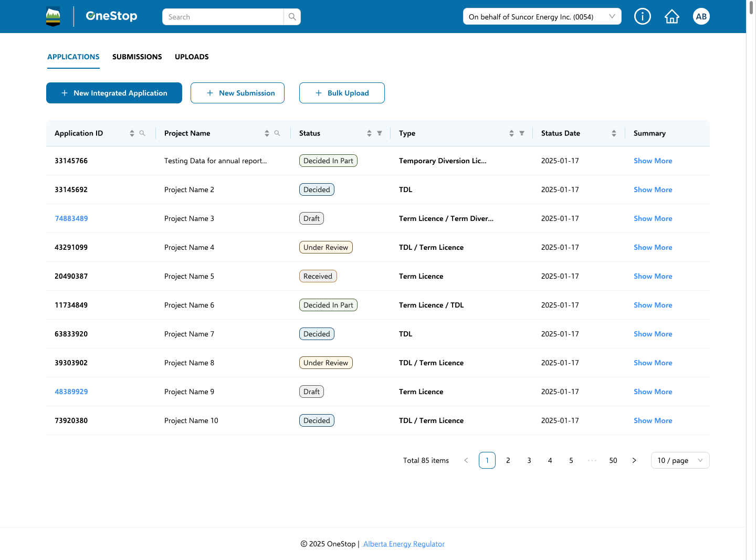This screenshot has width=756, height=560.
Task: Click the Bulk Upload button
Action: [x=342, y=93]
